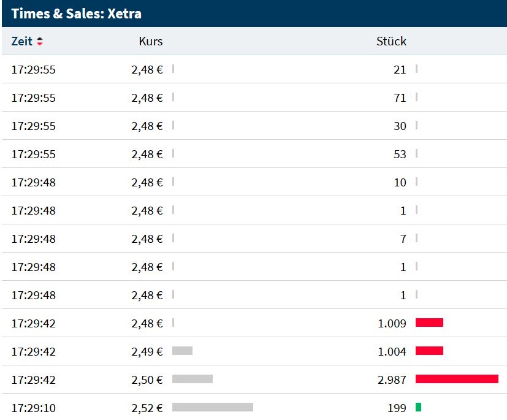
Task: Click the red volume bar for 1.004
Action: pyautogui.click(x=429, y=351)
